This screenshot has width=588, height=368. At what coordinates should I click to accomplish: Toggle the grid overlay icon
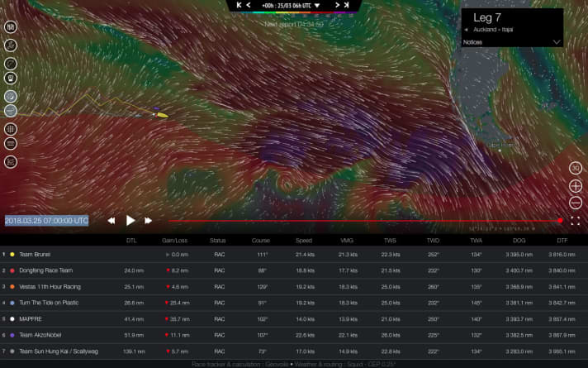[11, 129]
